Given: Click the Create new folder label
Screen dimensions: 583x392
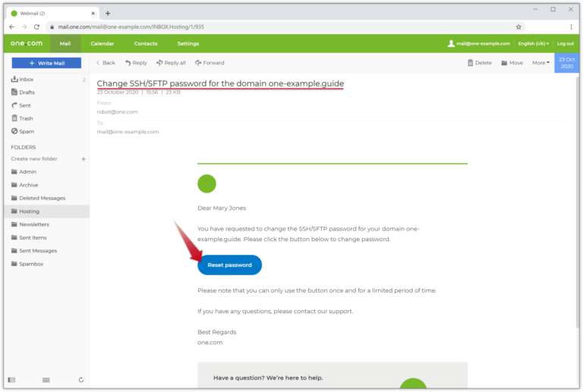Looking at the screenshot, I should click(x=34, y=159).
